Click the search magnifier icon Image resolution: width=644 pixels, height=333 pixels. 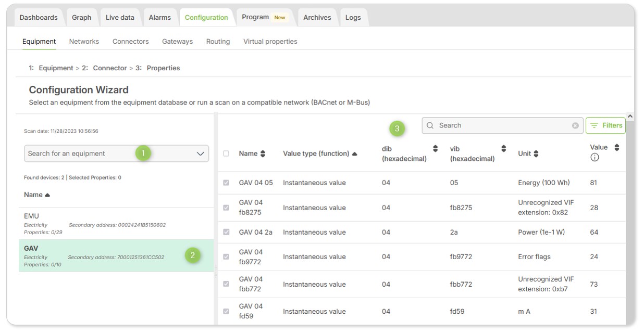pyautogui.click(x=430, y=125)
